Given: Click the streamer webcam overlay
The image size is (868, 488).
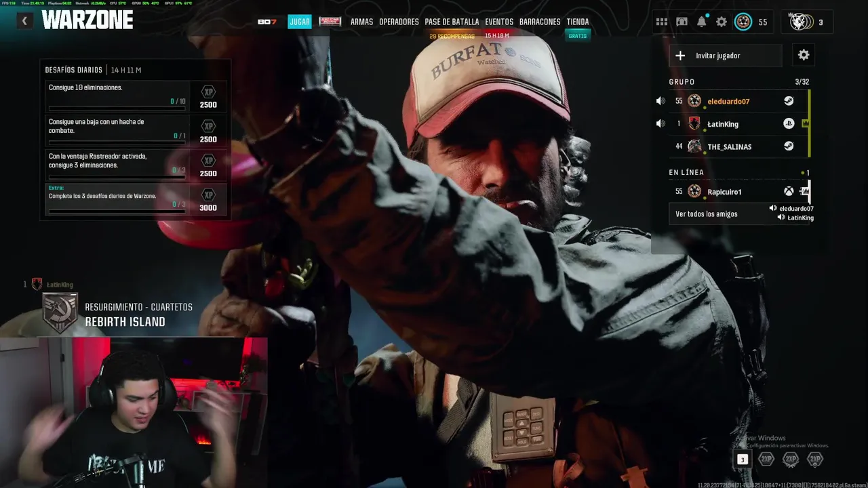Looking at the screenshot, I should pyautogui.click(x=134, y=412).
